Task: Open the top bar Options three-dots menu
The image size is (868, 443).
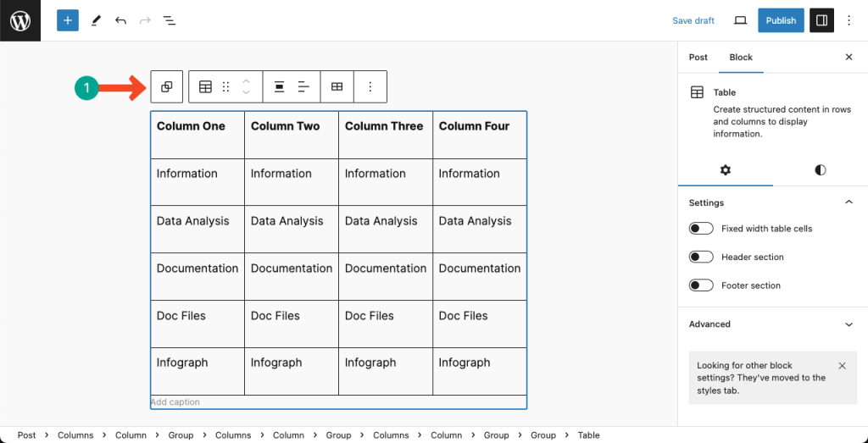Action: point(849,20)
